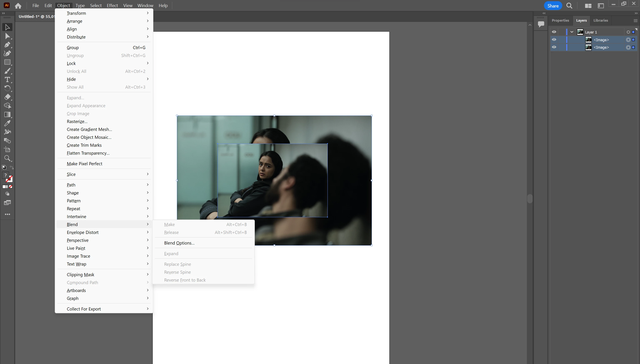Pick the Eyedropper tool

pyautogui.click(x=7, y=123)
